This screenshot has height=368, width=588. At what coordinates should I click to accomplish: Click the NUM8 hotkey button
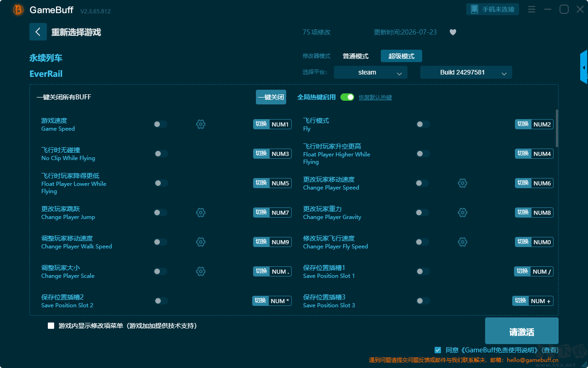(x=534, y=213)
